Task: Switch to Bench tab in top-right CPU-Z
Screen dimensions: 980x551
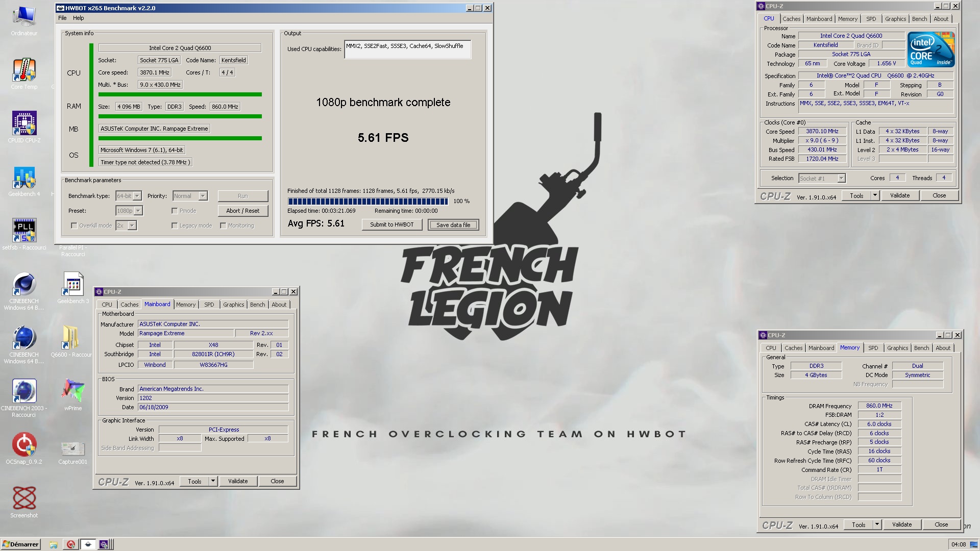Action: (x=919, y=19)
